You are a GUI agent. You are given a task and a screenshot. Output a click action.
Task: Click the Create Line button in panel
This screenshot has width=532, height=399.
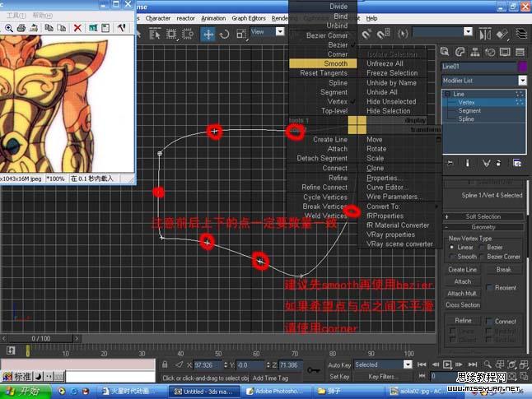[x=463, y=270]
